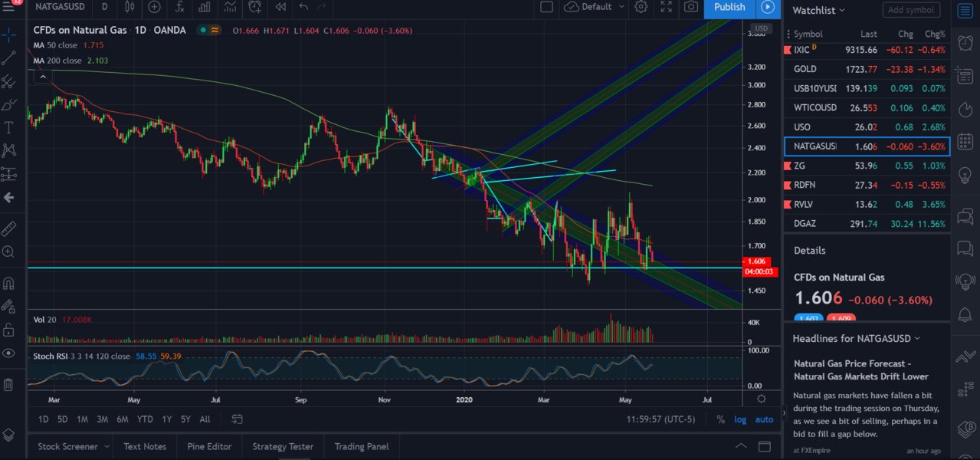Open the calendar panel in right sidebar
The width and height of the screenshot is (980, 460).
coord(965,142)
